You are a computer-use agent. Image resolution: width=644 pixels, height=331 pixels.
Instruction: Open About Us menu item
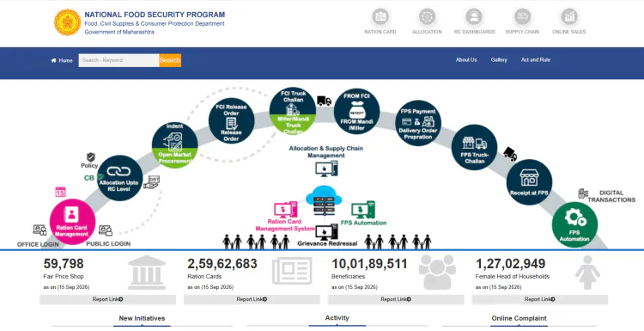click(466, 60)
